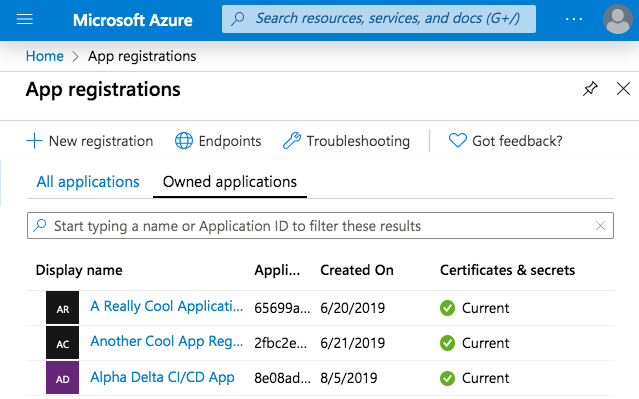Open Alpha Delta CI/CD App

click(x=162, y=377)
